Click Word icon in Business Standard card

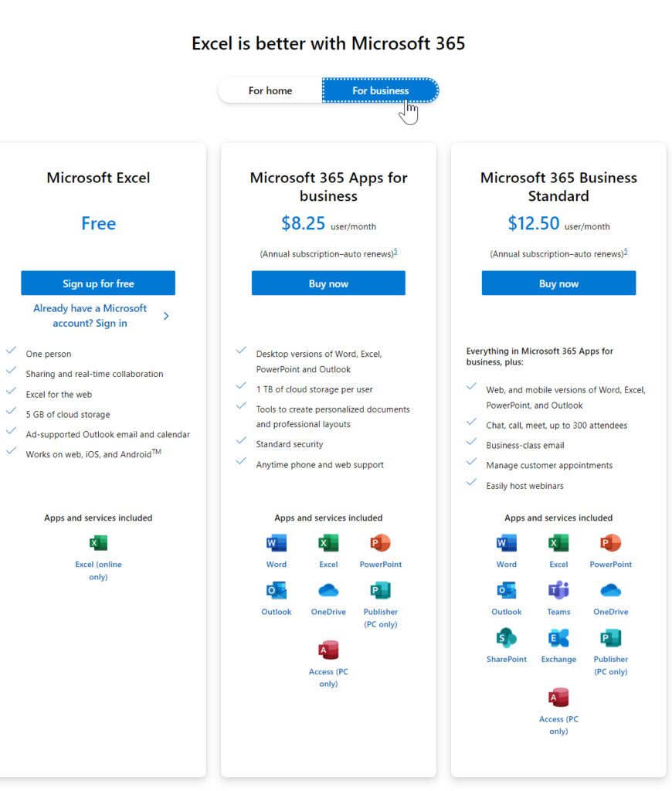(x=507, y=543)
